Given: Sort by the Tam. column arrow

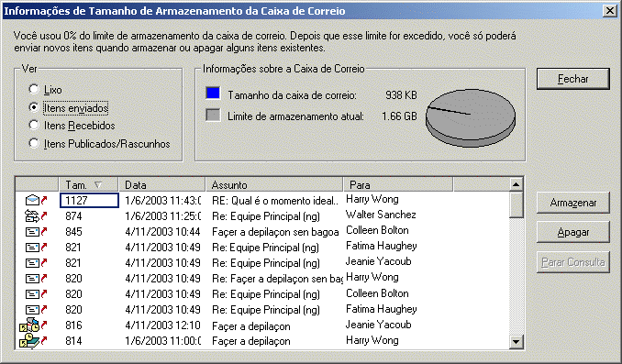Looking at the screenshot, I should tap(98, 185).
